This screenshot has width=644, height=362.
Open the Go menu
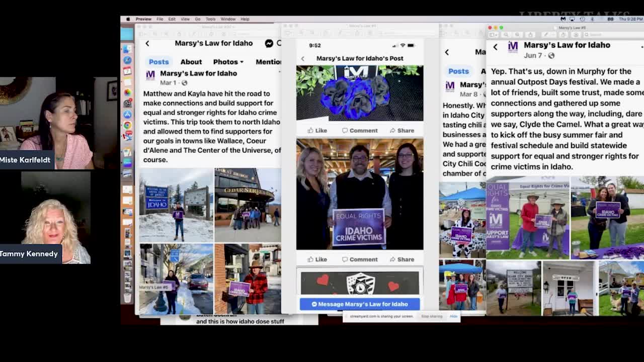(198, 19)
